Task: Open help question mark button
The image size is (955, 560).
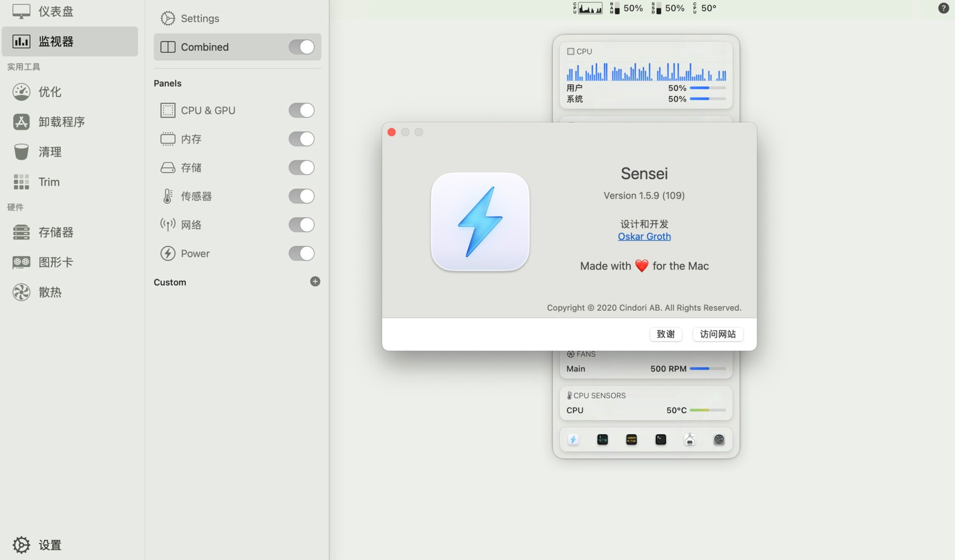Action: (943, 8)
